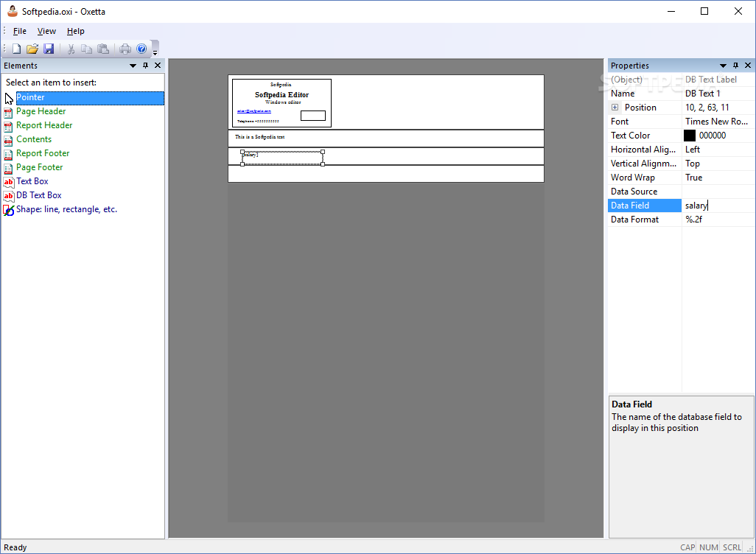Open the Help menu

point(75,31)
